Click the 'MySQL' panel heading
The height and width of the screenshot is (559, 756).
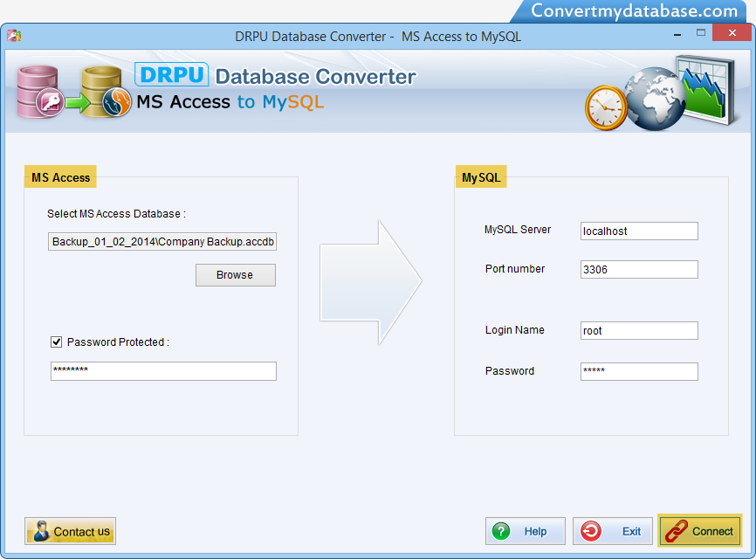tap(481, 177)
